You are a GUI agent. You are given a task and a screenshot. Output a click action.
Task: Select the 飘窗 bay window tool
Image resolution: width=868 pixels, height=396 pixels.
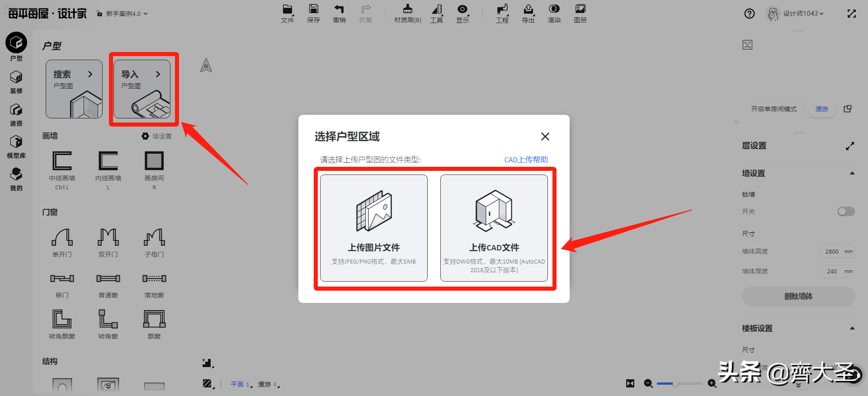click(x=154, y=324)
